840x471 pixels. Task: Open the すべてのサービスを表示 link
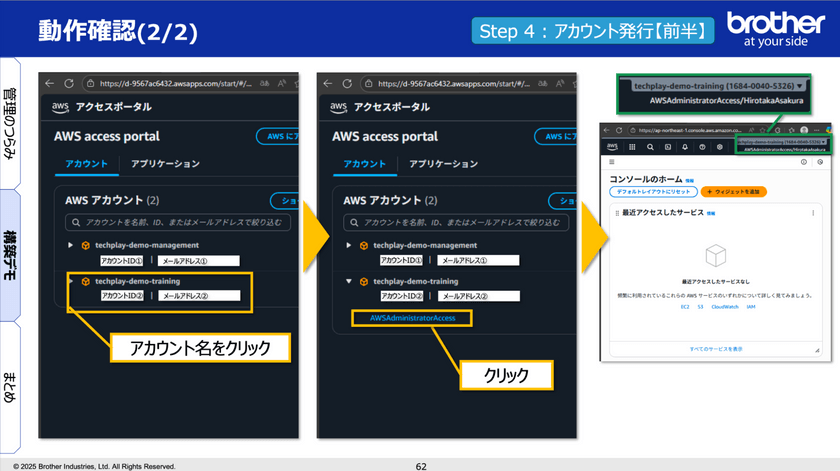pos(715,348)
